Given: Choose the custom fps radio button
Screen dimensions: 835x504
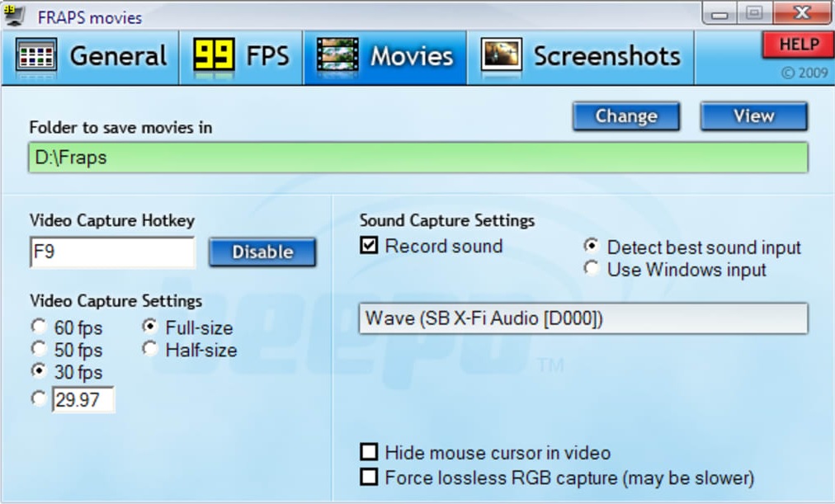Looking at the screenshot, I should [x=38, y=398].
